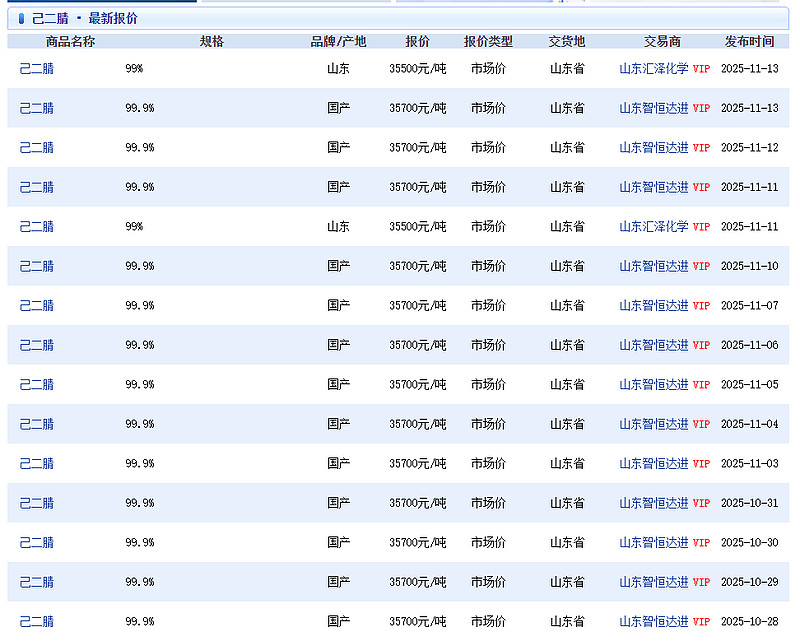
Task: Visit trader 山东汇泽化学 in the 2025-11-11 row
Action: coord(654,226)
